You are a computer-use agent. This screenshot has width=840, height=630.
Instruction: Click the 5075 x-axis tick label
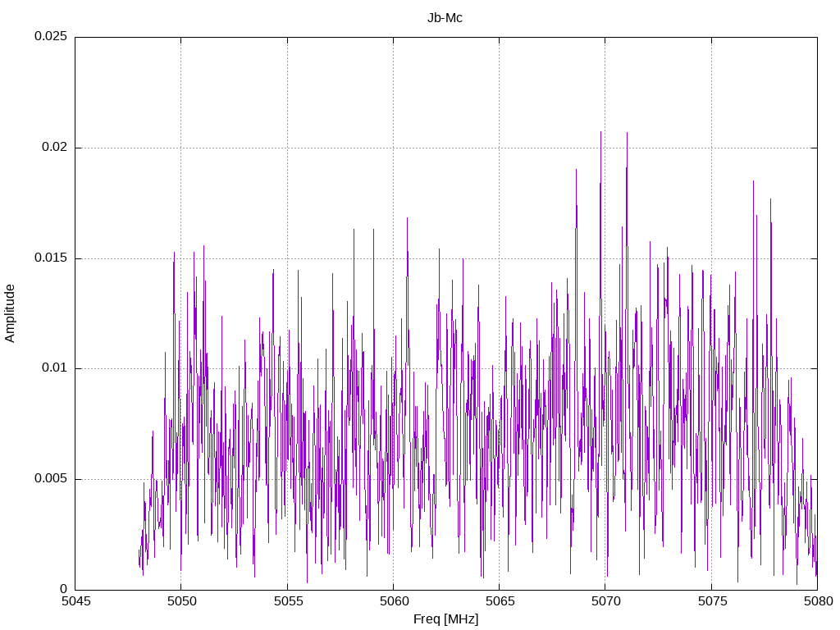(x=713, y=600)
